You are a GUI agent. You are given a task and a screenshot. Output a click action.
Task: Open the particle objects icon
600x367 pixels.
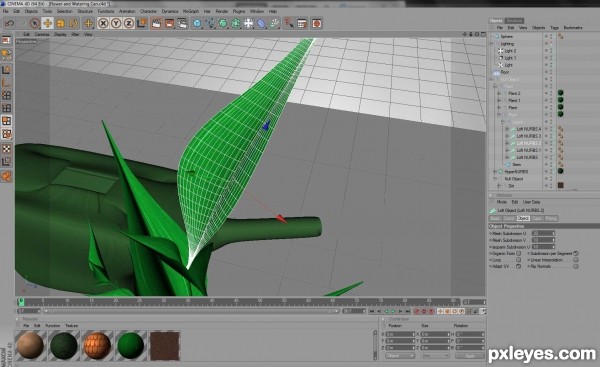[x=274, y=23]
